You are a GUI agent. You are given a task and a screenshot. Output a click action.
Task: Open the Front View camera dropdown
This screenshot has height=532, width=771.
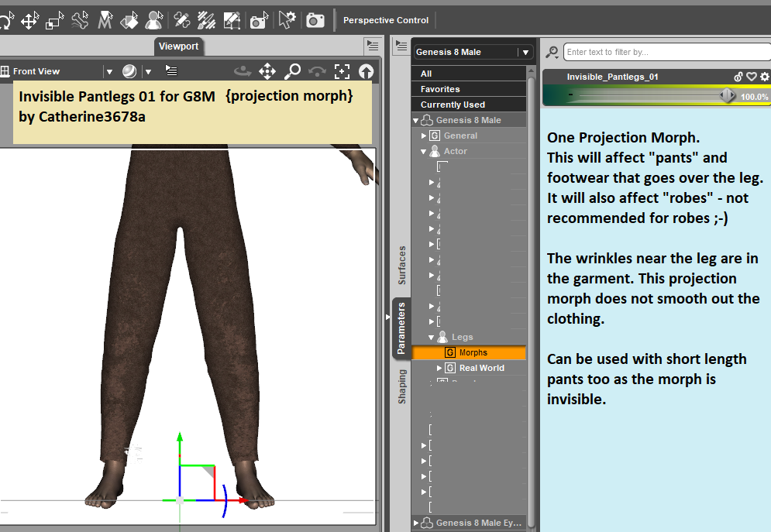[109, 70]
